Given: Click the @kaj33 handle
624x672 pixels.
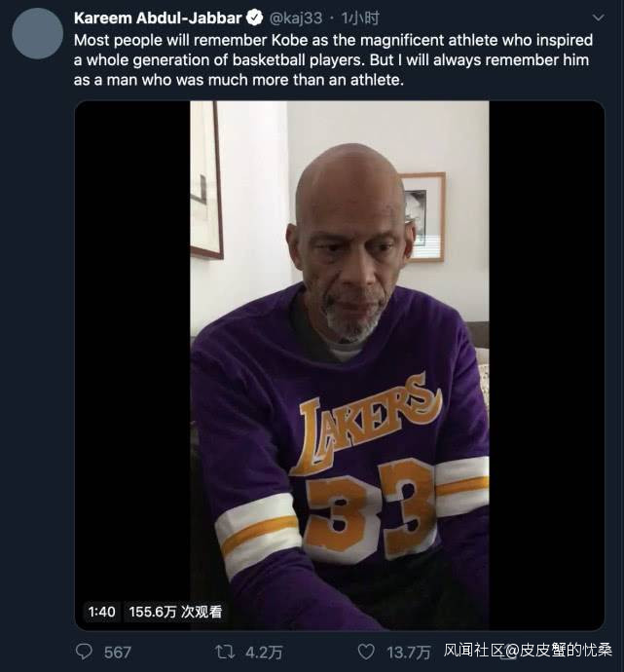Looking at the screenshot, I should point(295,18).
